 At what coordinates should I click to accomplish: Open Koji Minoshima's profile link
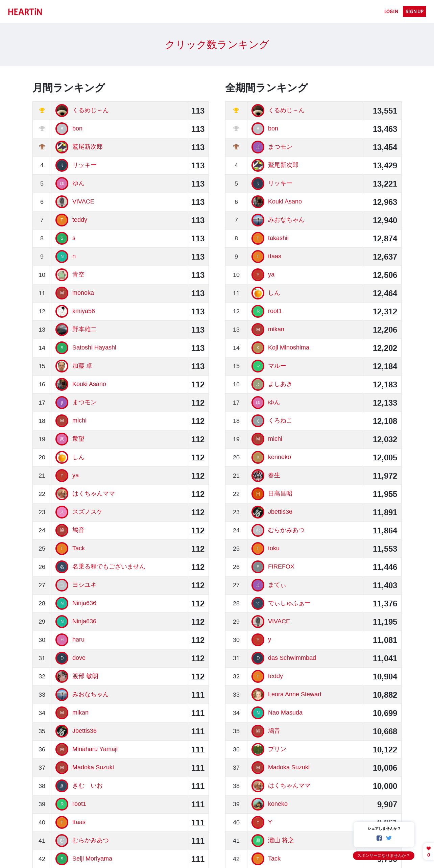[289, 347]
